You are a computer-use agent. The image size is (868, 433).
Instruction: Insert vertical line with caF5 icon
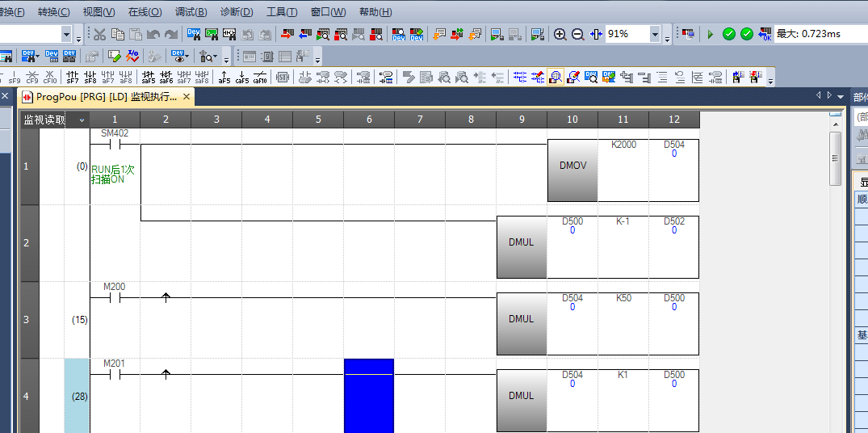[242, 78]
